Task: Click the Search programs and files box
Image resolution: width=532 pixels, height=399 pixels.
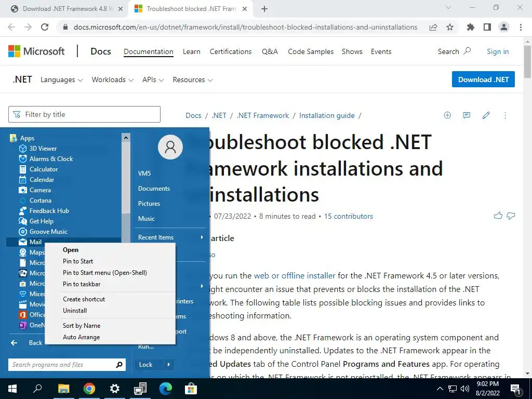Action: (x=67, y=365)
